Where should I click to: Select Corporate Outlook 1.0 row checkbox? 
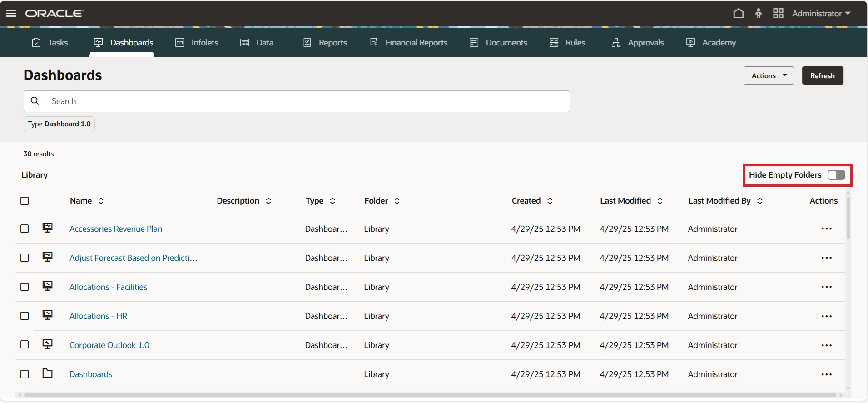pos(25,345)
